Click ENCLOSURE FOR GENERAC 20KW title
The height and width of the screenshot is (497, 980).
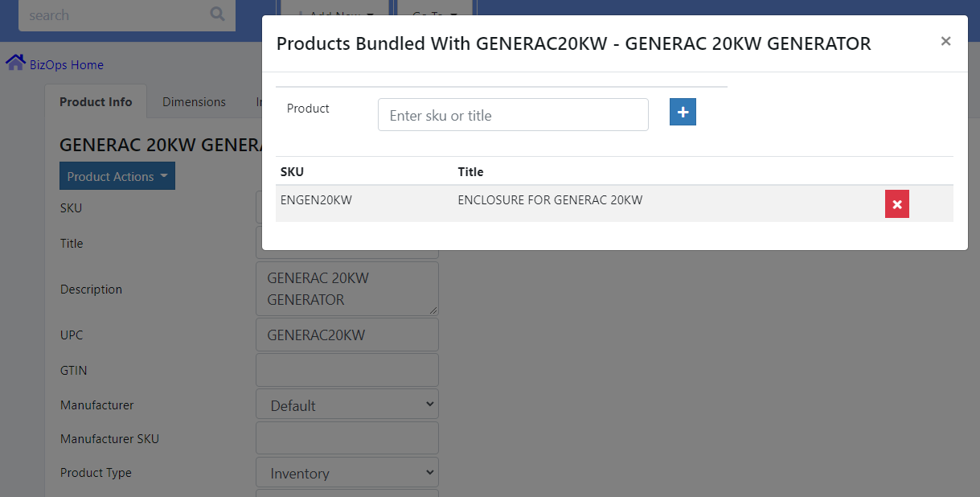pyautogui.click(x=550, y=200)
